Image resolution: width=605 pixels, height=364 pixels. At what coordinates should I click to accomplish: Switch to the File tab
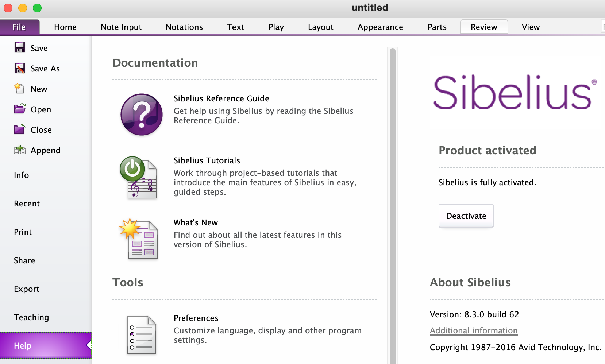point(19,27)
